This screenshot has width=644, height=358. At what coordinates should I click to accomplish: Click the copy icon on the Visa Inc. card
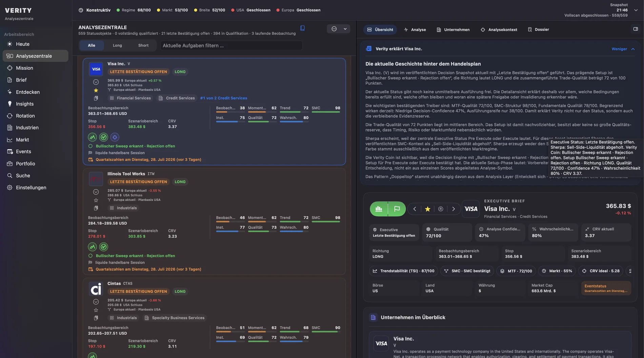[x=96, y=98]
